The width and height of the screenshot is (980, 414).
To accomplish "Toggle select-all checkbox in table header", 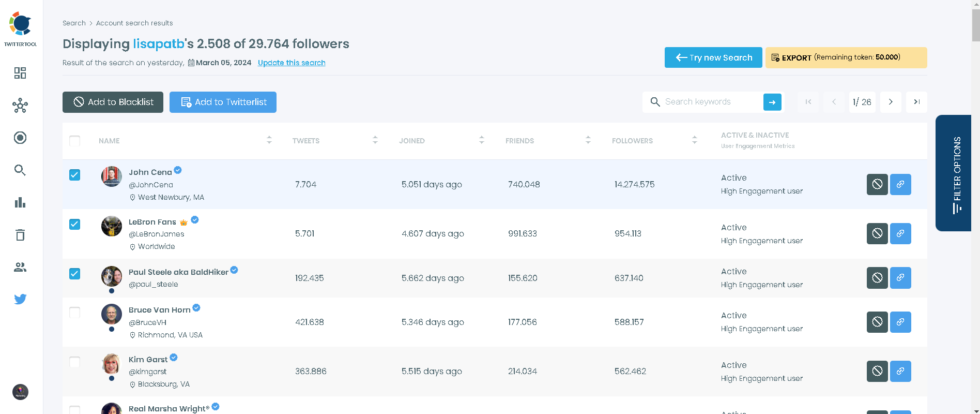I will [75, 141].
